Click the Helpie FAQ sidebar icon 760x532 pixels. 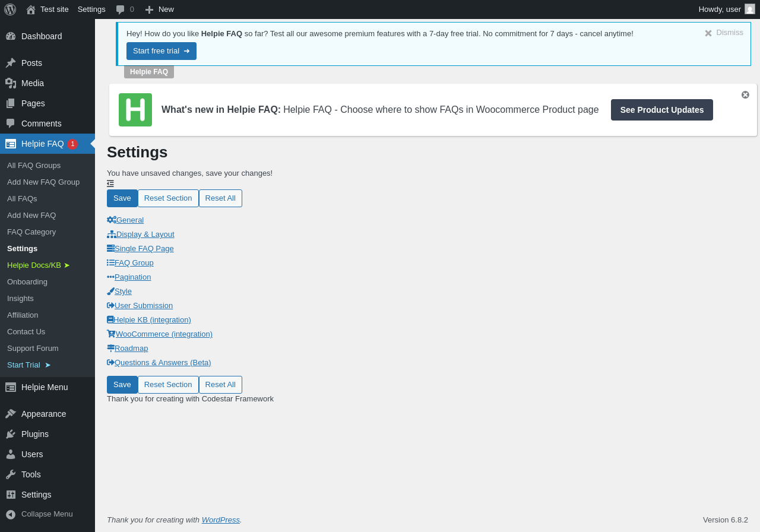[11, 144]
